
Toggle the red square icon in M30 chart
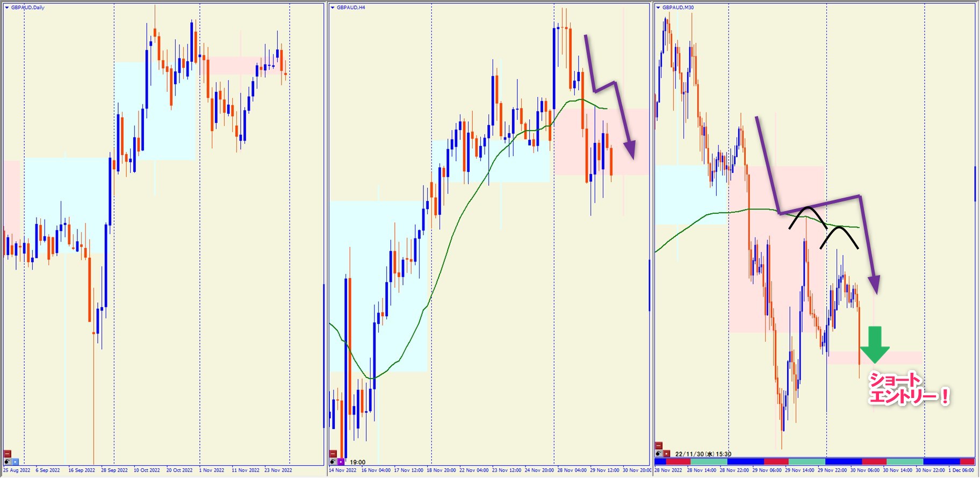click(x=666, y=453)
